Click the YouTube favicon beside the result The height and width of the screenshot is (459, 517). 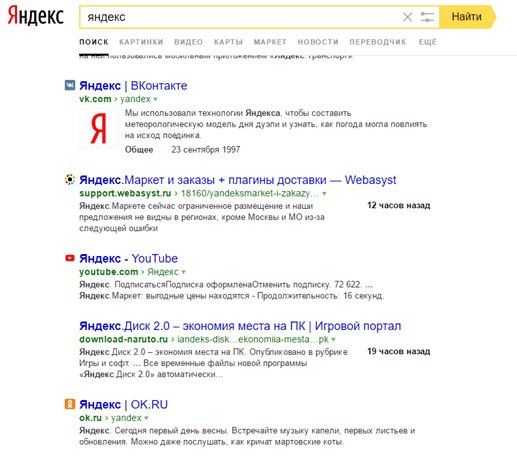(70, 258)
